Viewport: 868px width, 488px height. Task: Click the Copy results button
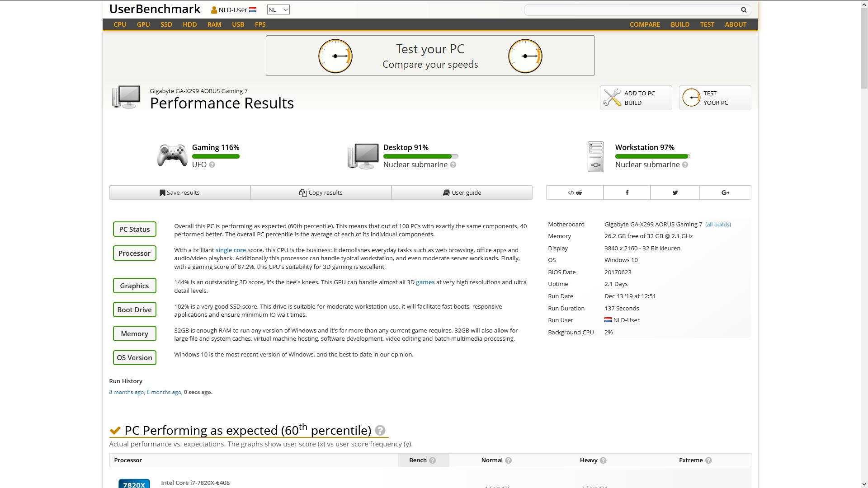click(x=321, y=192)
